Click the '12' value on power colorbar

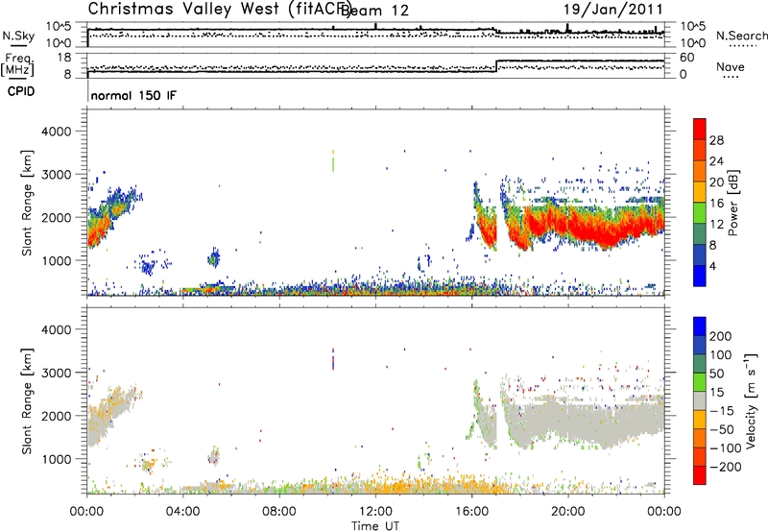pyautogui.click(x=716, y=225)
